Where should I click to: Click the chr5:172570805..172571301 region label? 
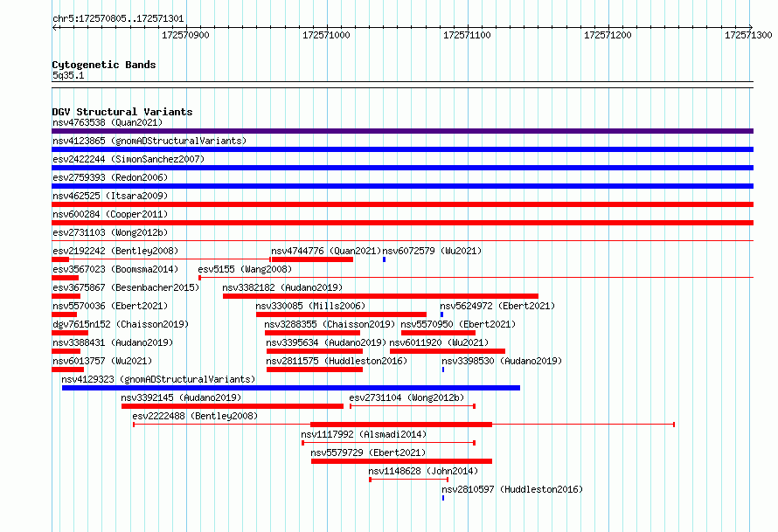pos(118,18)
